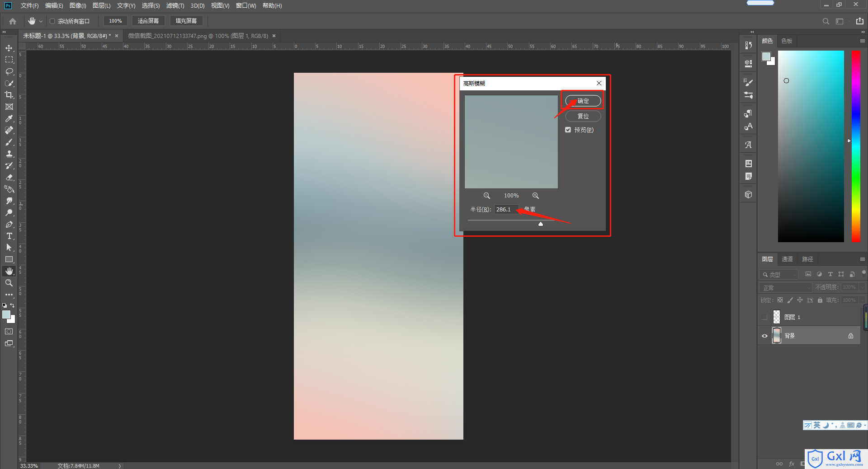Image resolution: width=868 pixels, height=469 pixels.
Task: Select the Zoom tool in toolbar
Action: point(9,283)
